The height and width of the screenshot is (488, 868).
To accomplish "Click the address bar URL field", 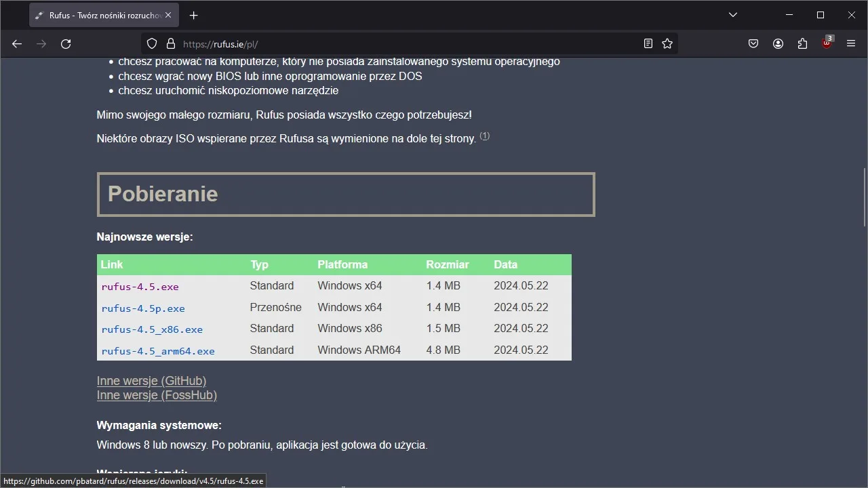I will point(409,43).
